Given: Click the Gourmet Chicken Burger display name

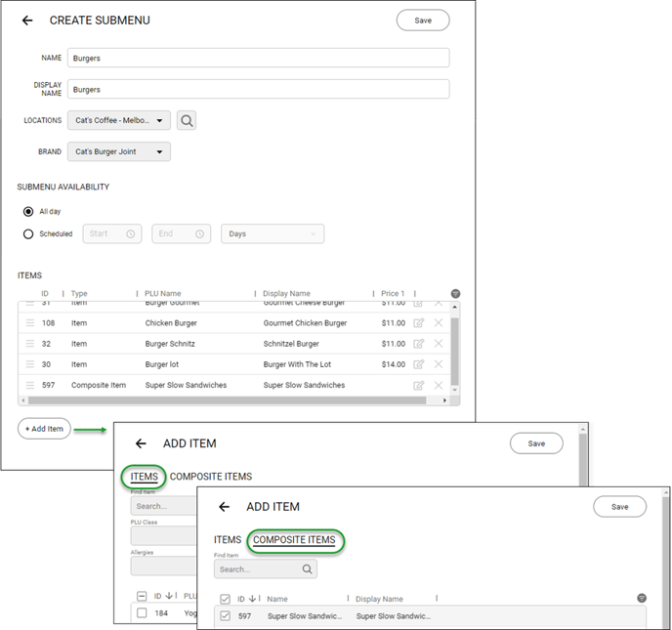Looking at the screenshot, I should pos(305,322).
